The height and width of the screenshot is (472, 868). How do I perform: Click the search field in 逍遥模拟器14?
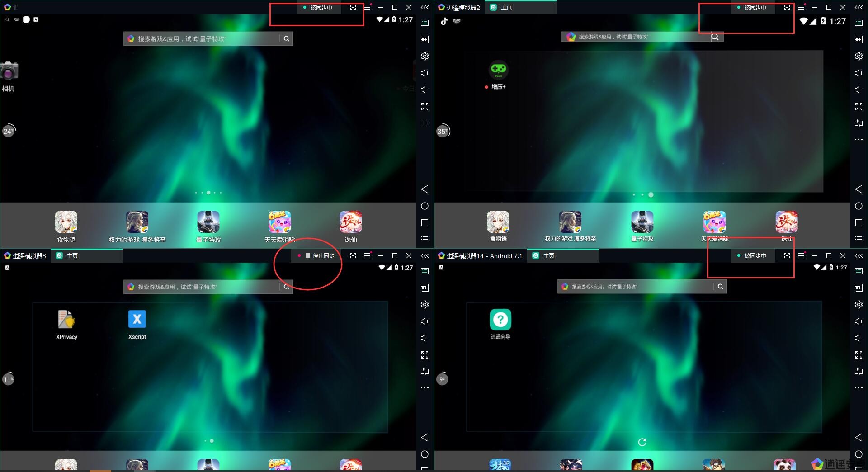(635, 287)
